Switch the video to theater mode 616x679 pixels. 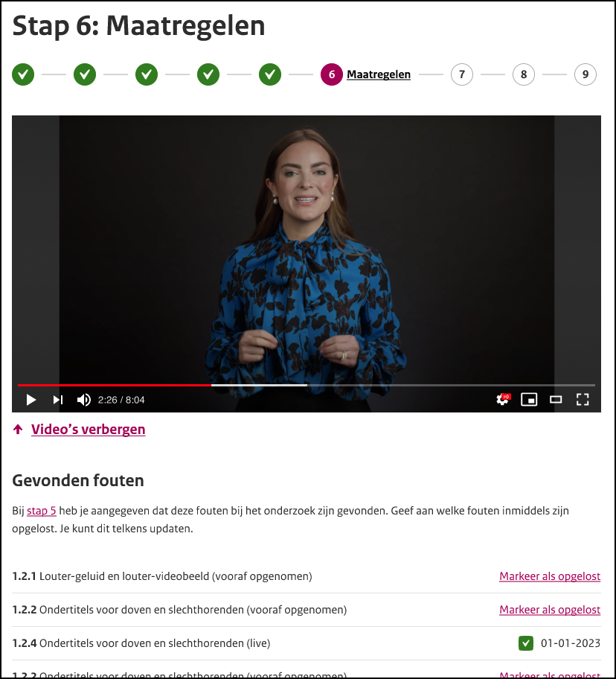click(556, 400)
